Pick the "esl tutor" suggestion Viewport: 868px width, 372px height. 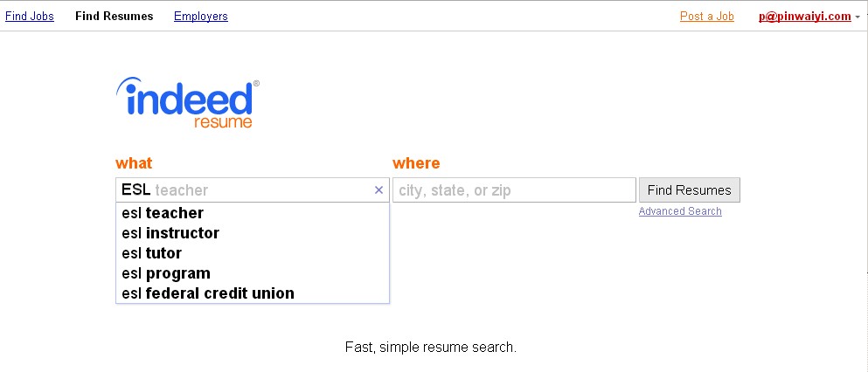point(152,253)
